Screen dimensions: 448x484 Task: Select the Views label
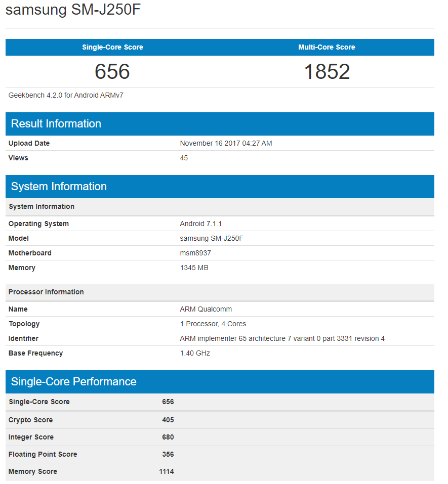[18, 158]
